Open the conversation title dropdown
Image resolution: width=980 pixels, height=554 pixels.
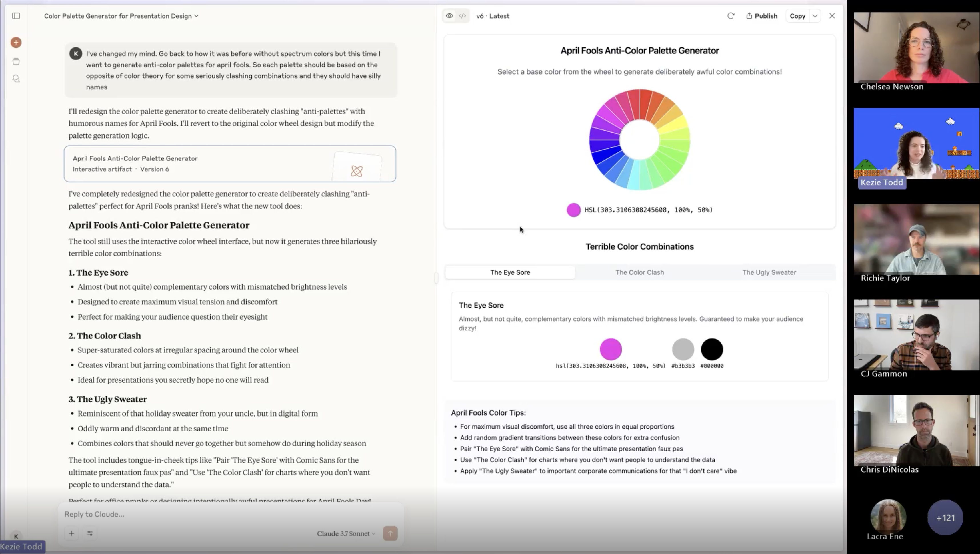pos(196,16)
